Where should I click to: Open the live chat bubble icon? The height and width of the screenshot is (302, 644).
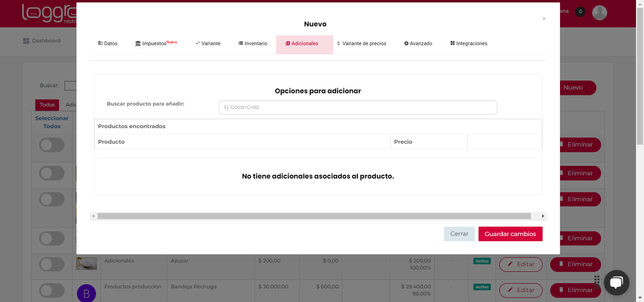(x=616, y=282)
